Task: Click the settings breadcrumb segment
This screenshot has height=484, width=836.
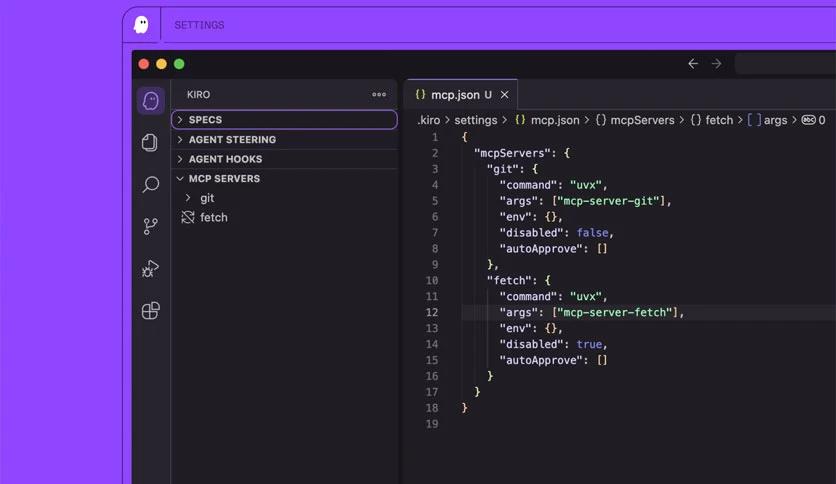Action: tap(476, 120)
